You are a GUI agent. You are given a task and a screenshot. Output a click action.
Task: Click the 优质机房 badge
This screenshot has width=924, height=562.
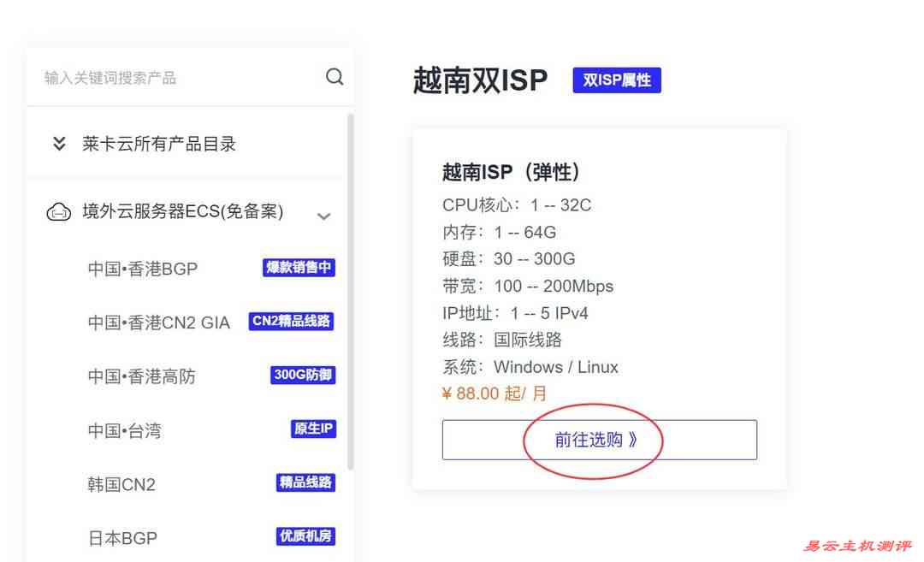(305, 537)
